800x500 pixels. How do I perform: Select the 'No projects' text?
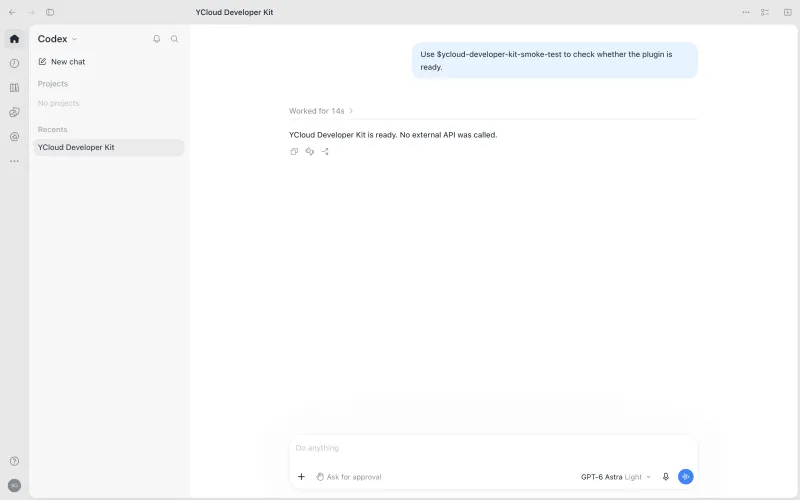click(59, 103)
